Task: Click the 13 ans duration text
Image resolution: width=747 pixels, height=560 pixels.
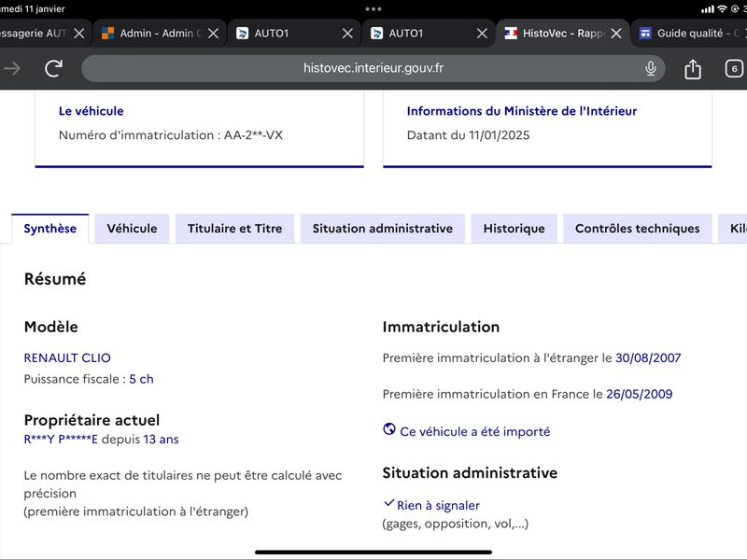Action: pos(161,439)
